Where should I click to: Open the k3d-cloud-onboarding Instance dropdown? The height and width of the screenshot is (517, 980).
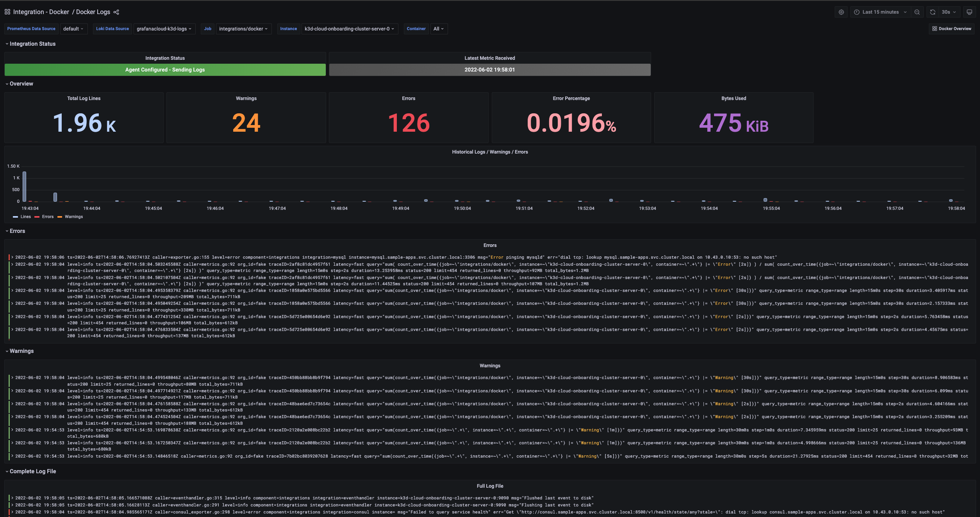click(350, 29)
